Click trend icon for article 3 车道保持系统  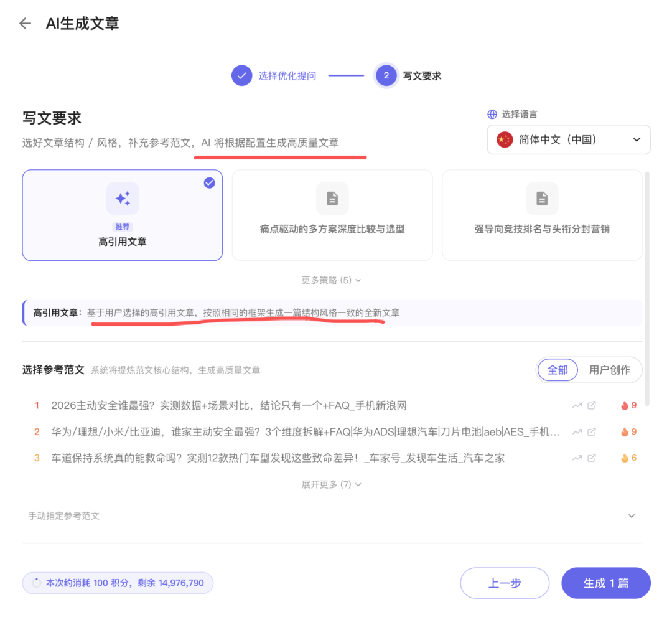pyautogui.click(x=577, y=458)
